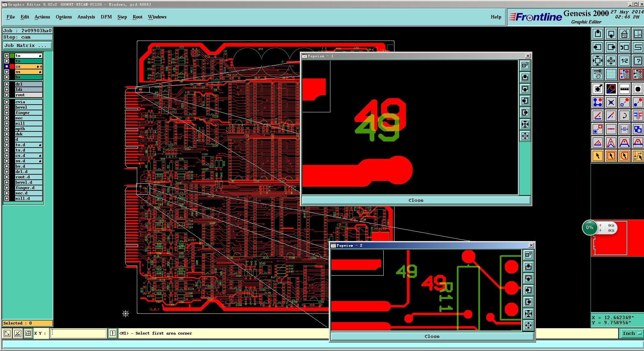Toggle the checkbox for layer finger
The image size is (644, 351).
tap(7, 113)
